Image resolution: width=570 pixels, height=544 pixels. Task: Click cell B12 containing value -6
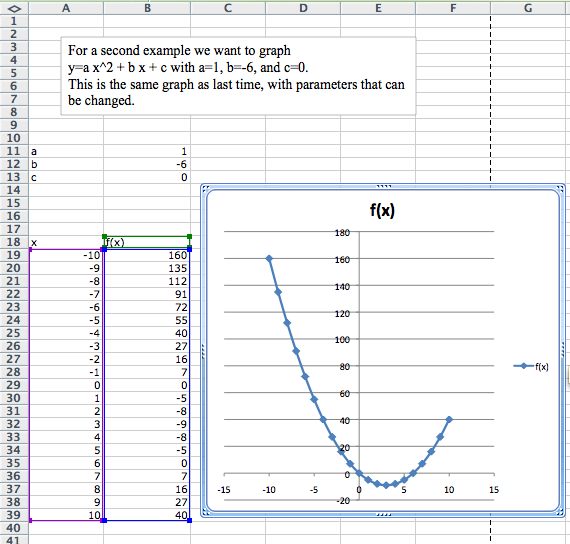(x=147, y=164)
